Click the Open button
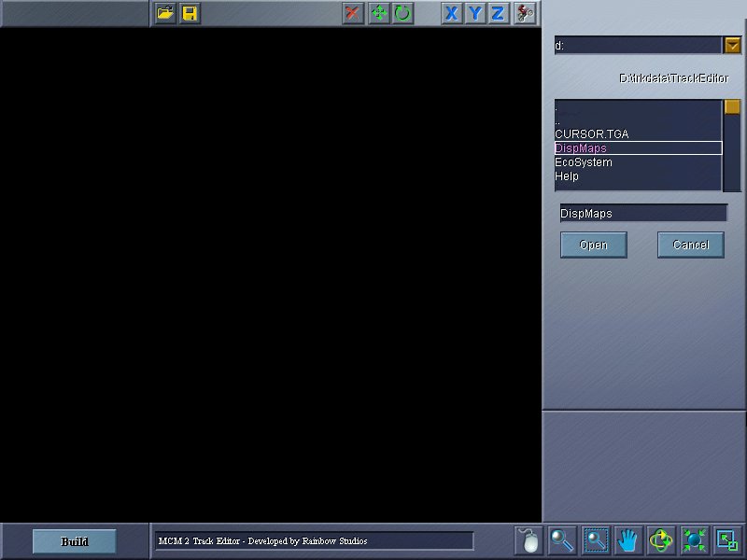The height and width of the screenshot is (560, 747). click(x=594, y=245)
